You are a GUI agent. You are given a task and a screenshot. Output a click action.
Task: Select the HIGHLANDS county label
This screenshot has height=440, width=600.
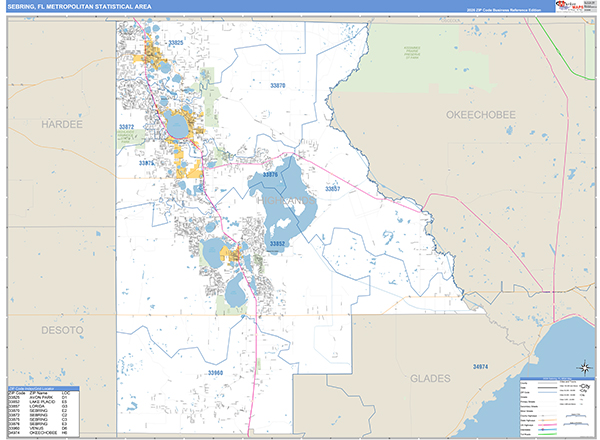pyautogui.click(x=286, y=200)
